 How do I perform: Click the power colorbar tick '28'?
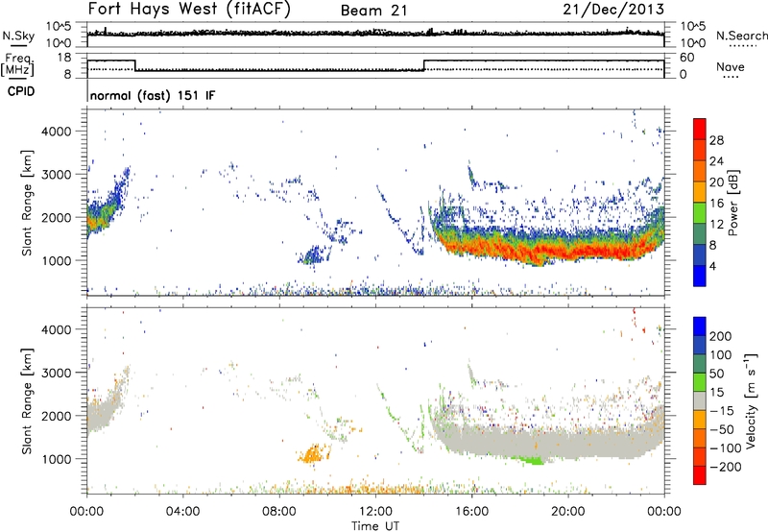point(716,140)
